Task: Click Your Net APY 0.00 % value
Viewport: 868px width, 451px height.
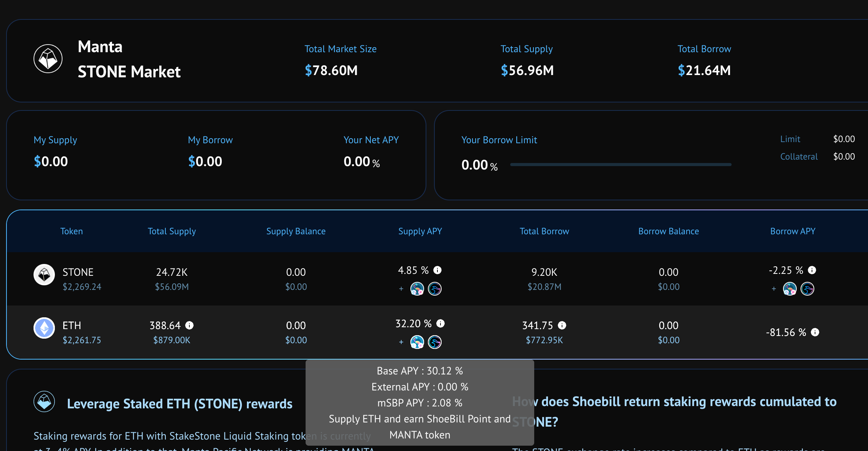Action: coord(362,162)
